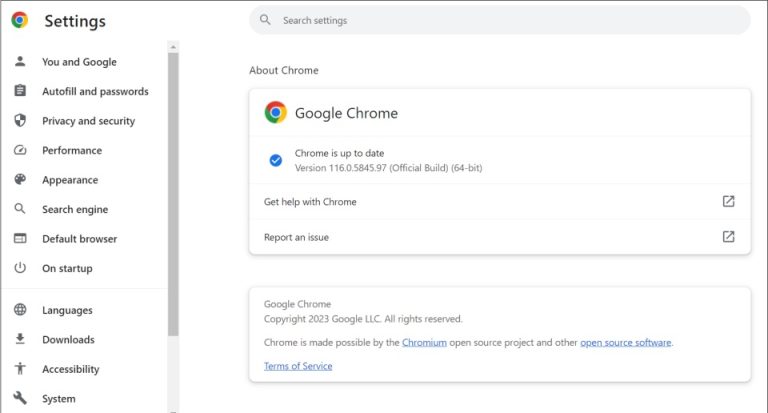This screenshot has width=768, height=413.
Task: Follow the open source software link
Action: tap(626, 343)
